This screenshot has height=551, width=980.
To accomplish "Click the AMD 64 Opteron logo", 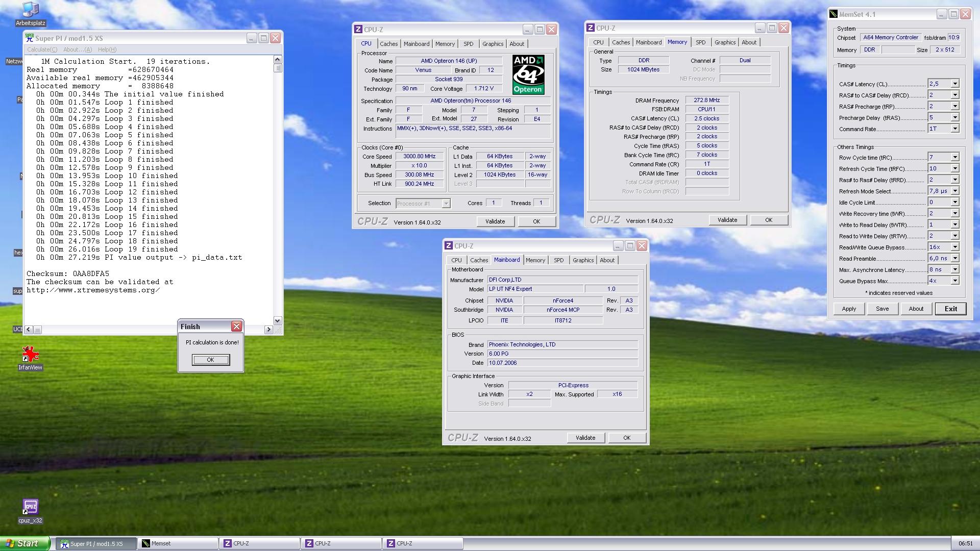I will [528, 74].
